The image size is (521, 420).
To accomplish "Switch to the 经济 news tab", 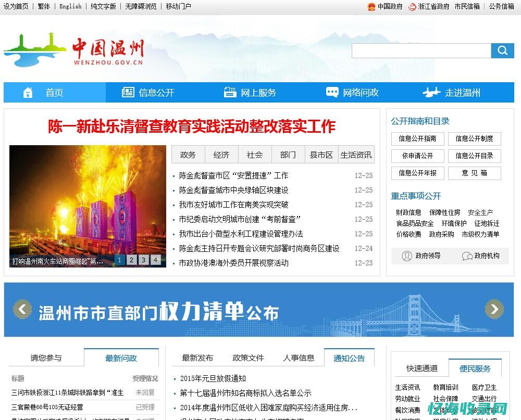I will [221, 155].
